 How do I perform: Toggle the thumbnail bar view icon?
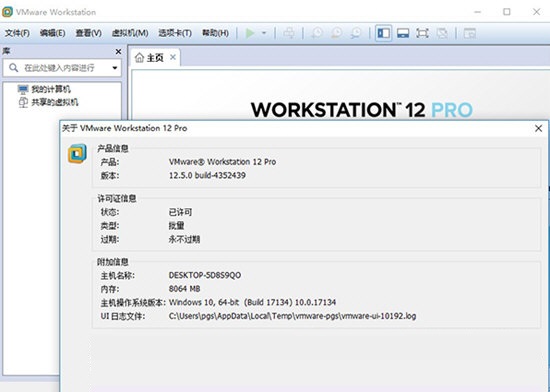(x=403, y=33)
